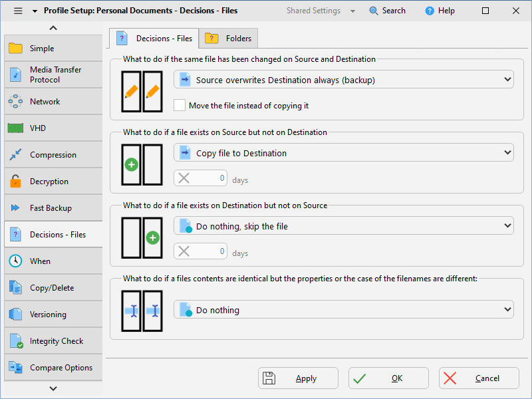532x399 pixels.
Task: Click the When clock icon
Action: [x=15, y=261]
